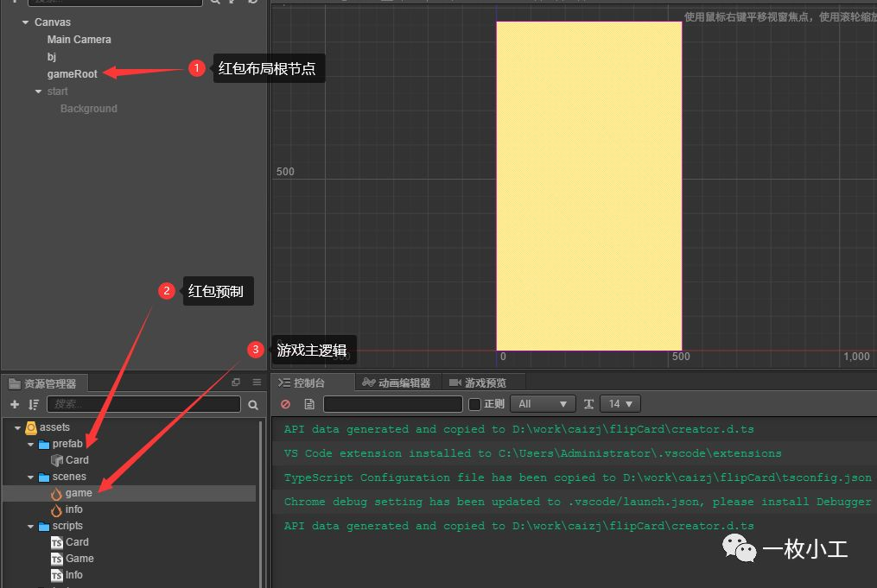Select the Main Camera node
Screen dimensions: 877x588
79,40
